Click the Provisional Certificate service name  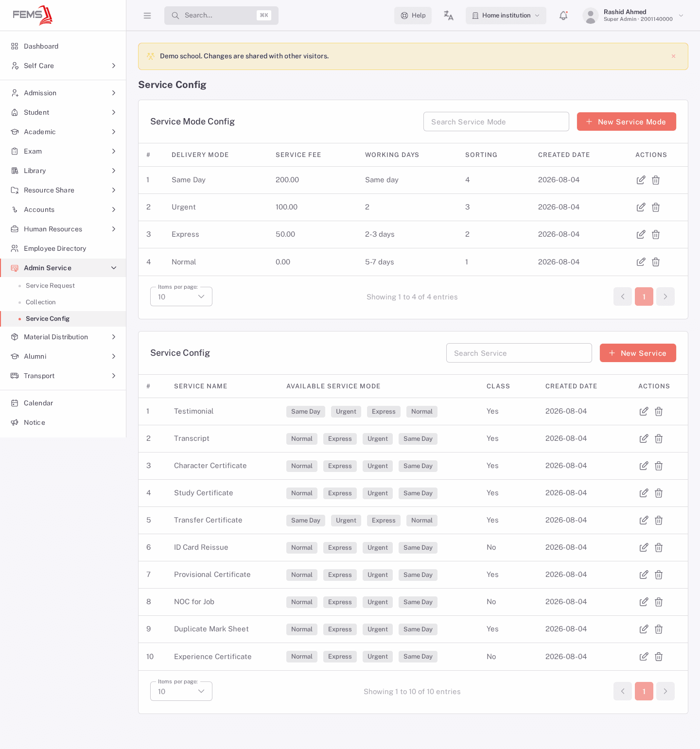click(212, 575)
